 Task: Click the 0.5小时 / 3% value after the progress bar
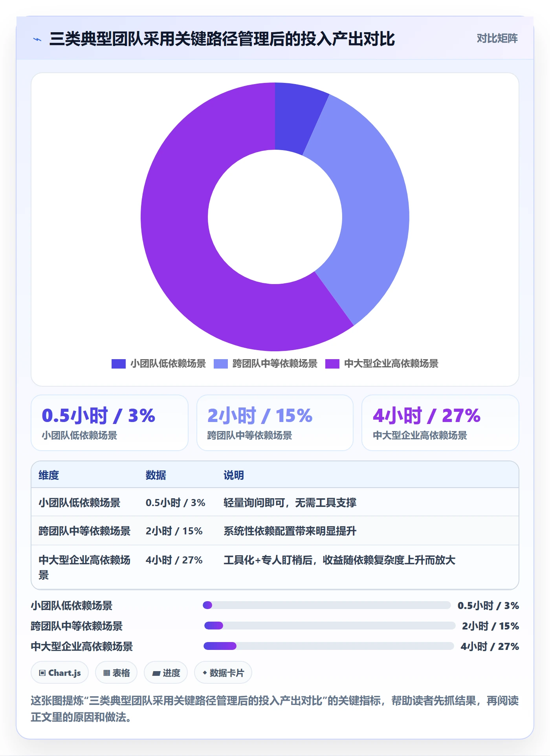point(488,606)
